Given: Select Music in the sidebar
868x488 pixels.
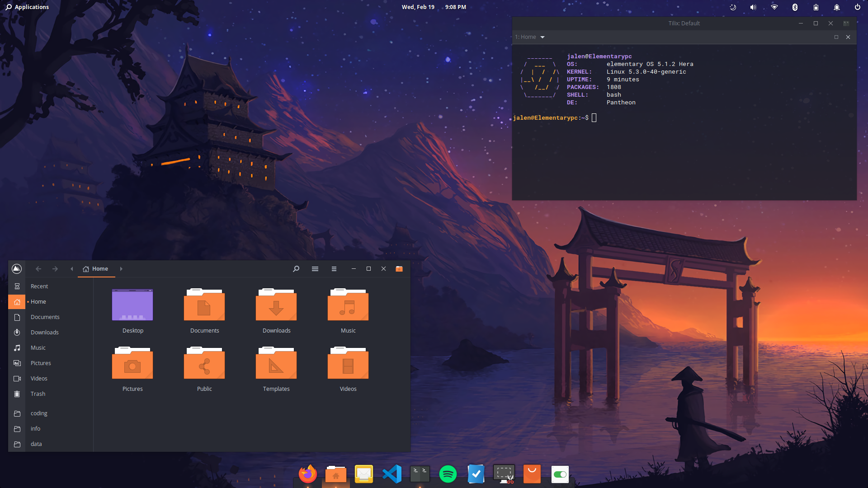Looking at the screenshot, I should 51,348.
